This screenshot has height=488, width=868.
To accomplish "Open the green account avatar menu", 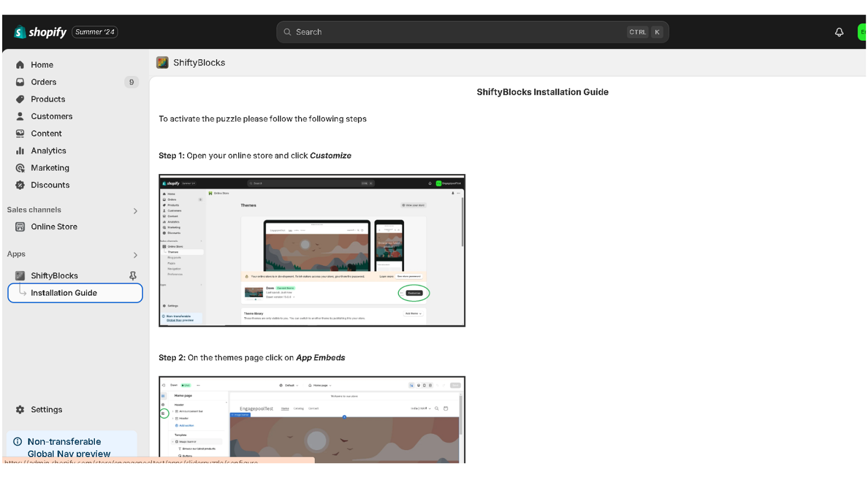I will (861, 32).
